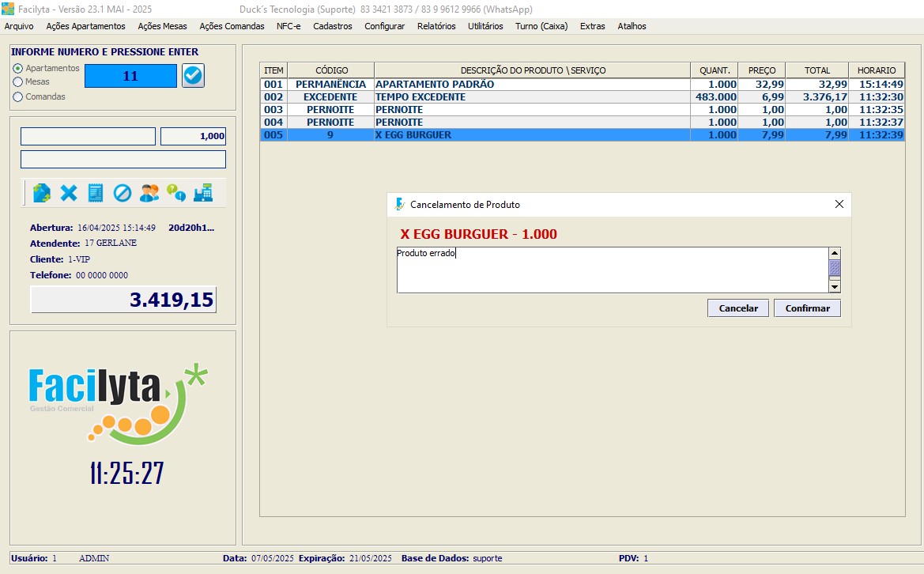Click the blue X cancel item icon

[x=69, y=193]
